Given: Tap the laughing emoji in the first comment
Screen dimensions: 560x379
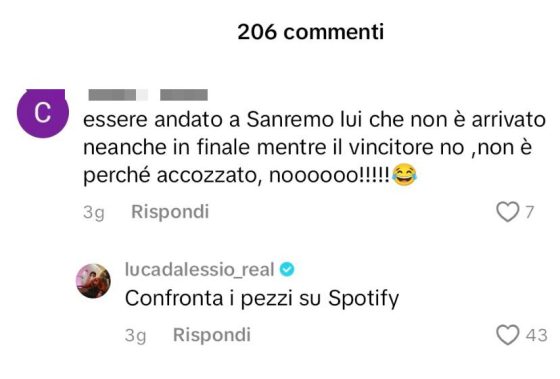Looking at the screenshot, I should 404,175.
